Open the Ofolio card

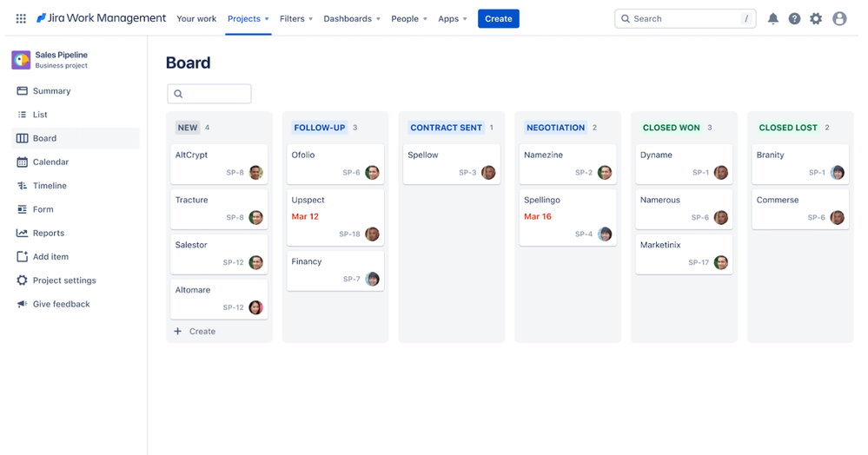coord(335,164)
